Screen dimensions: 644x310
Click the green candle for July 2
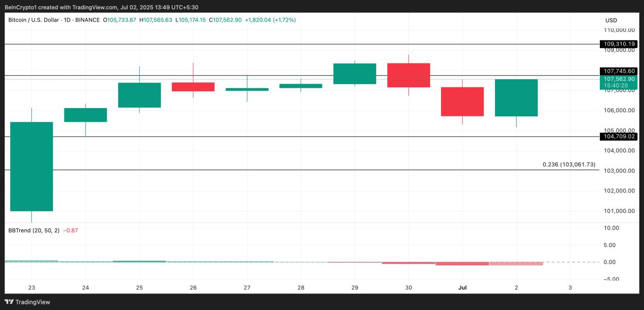pos(516,98)
